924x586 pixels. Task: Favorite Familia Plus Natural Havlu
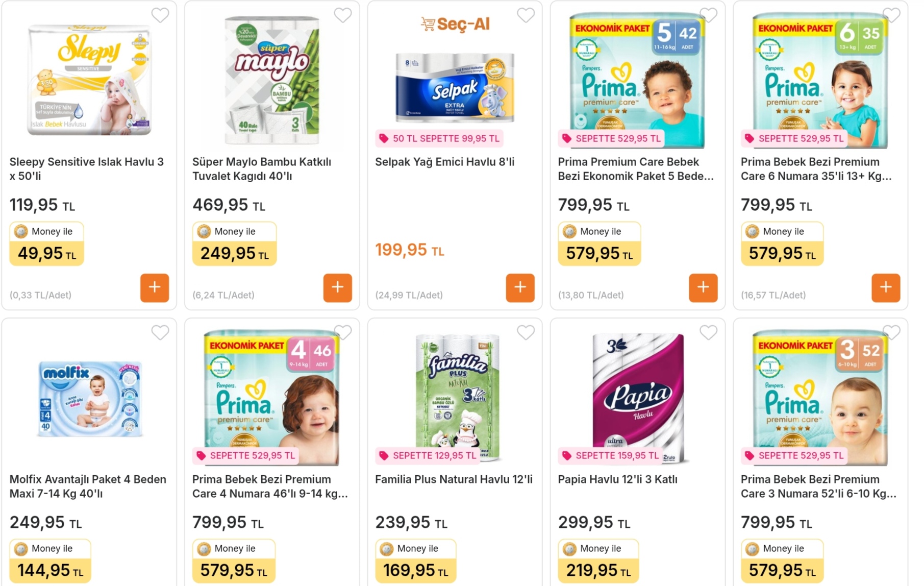526,333
